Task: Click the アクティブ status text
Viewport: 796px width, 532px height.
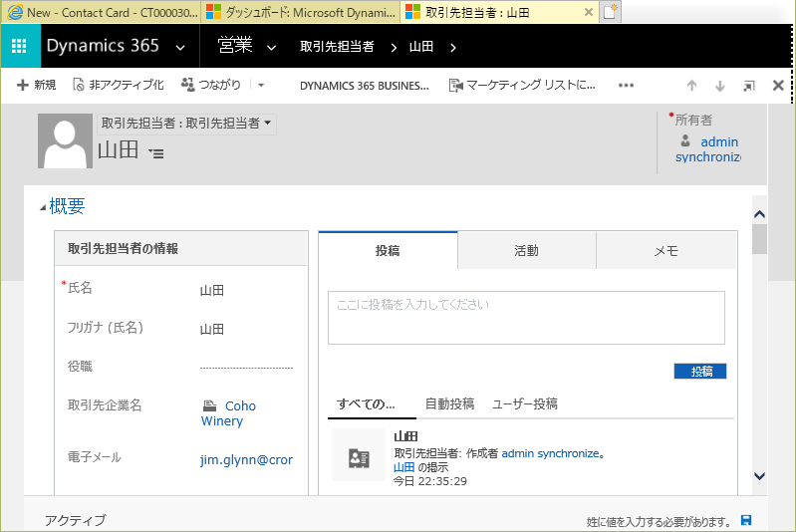Action: click(x=75, y=520)
